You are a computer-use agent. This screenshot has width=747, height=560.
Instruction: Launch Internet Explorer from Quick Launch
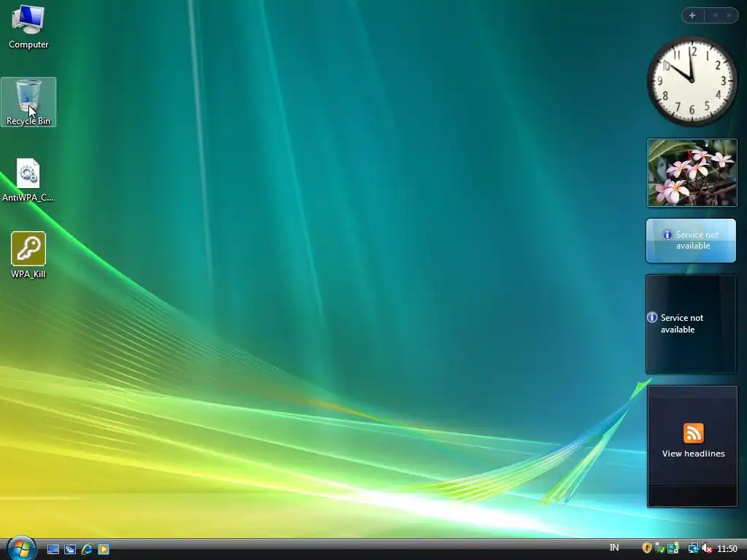87,549
